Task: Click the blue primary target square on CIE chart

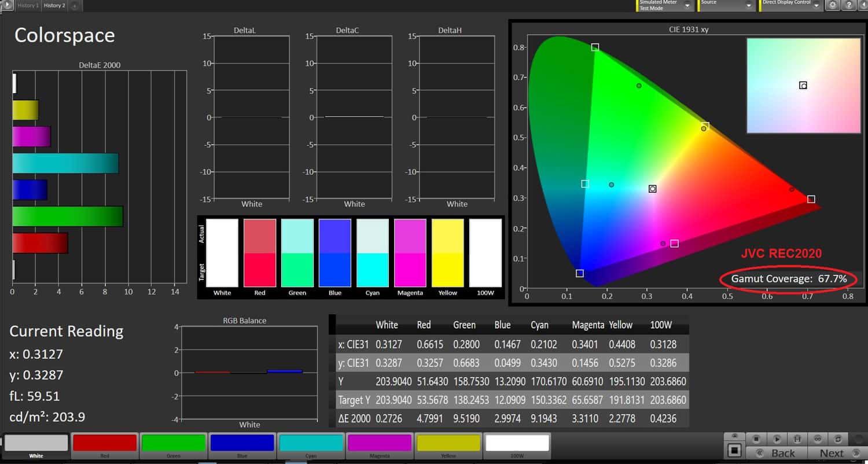Action: pyautogui.click(x=580, y=273)
